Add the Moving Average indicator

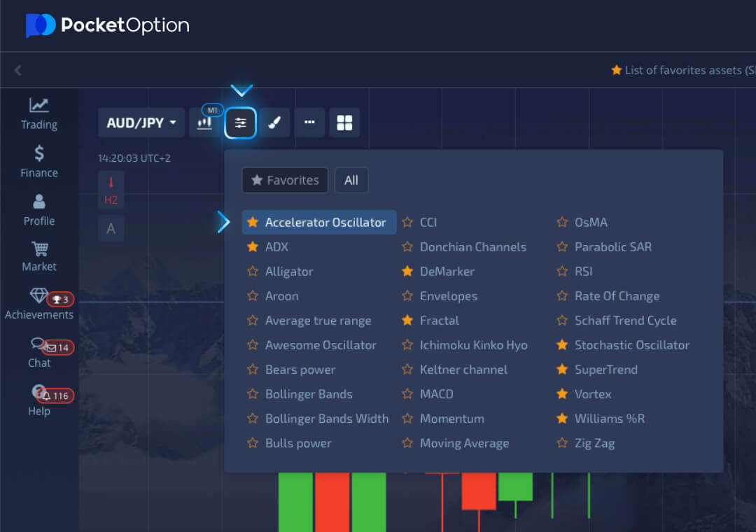464,443
